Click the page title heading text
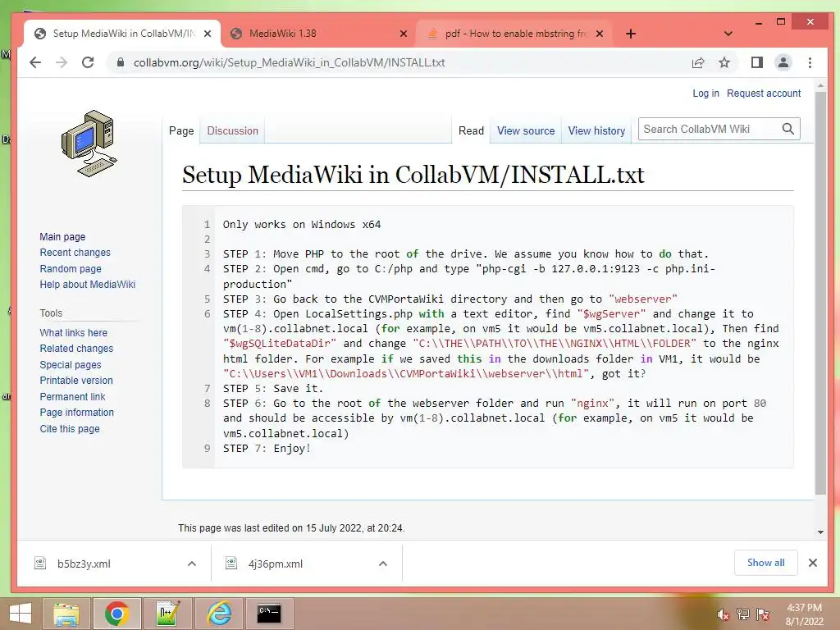This screenshot has width=840, height=630. [413, 175]
